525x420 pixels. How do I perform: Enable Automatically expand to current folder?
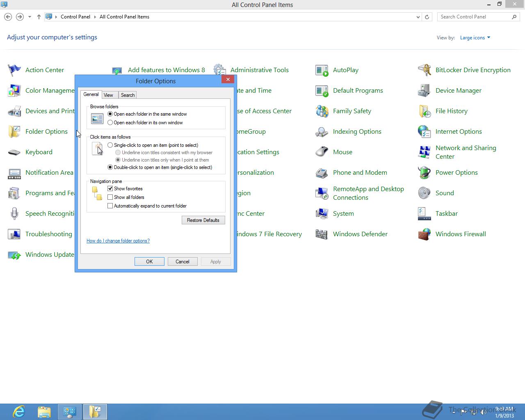click(110, 206)
